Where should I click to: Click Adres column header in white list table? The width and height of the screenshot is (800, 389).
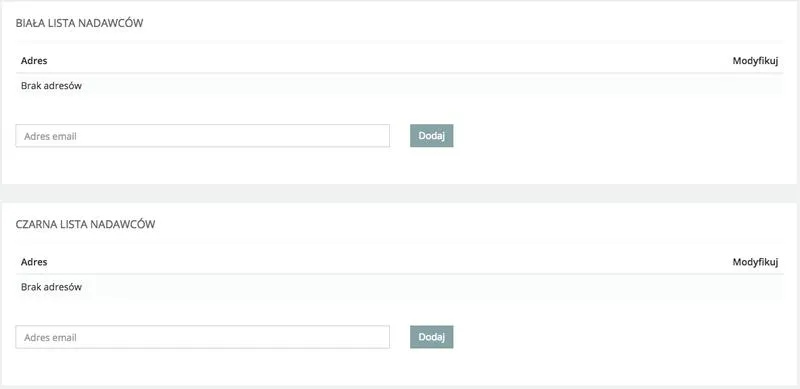tap(34, 61)
